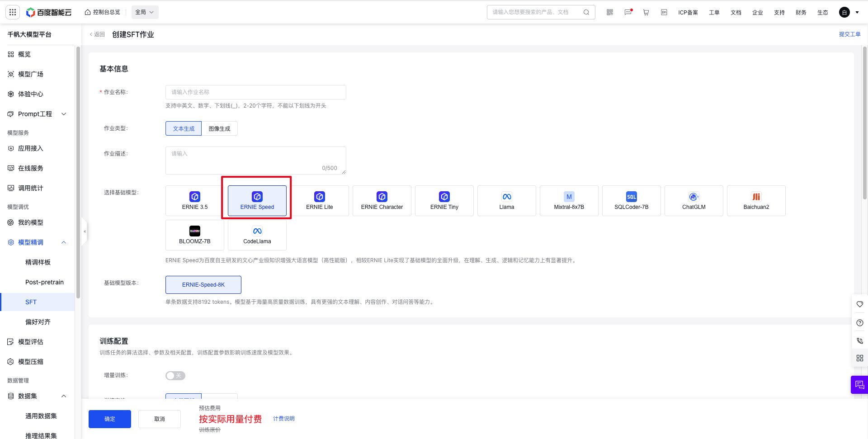Select the ChatGLM model card
868x439 pixels.
pyautogui.click(x=694, y=201)
